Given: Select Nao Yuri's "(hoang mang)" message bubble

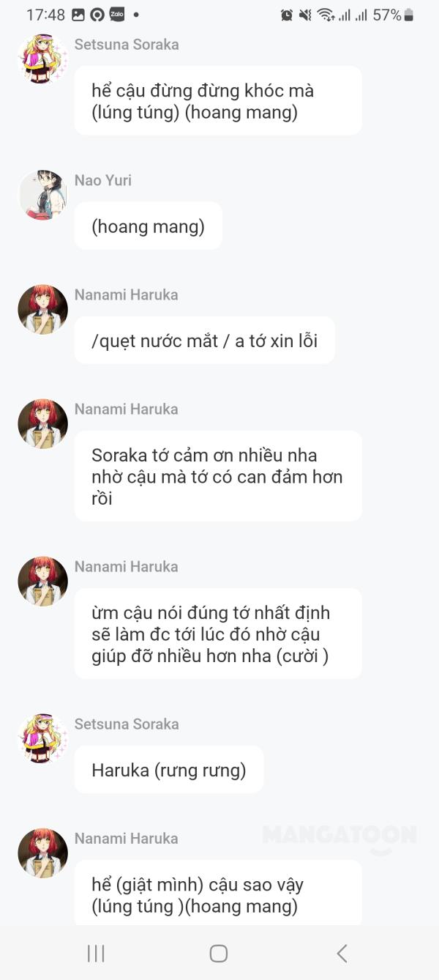Looking at the screenshot, I should click(x=148, y=226).
